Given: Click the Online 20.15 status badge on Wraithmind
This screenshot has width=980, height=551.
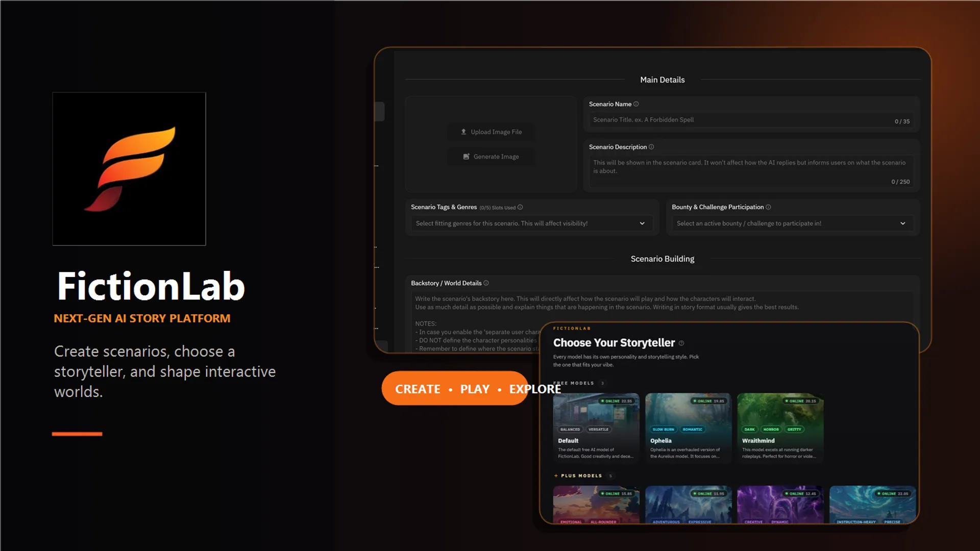Looking at the screenshot, I should (801, 401).
